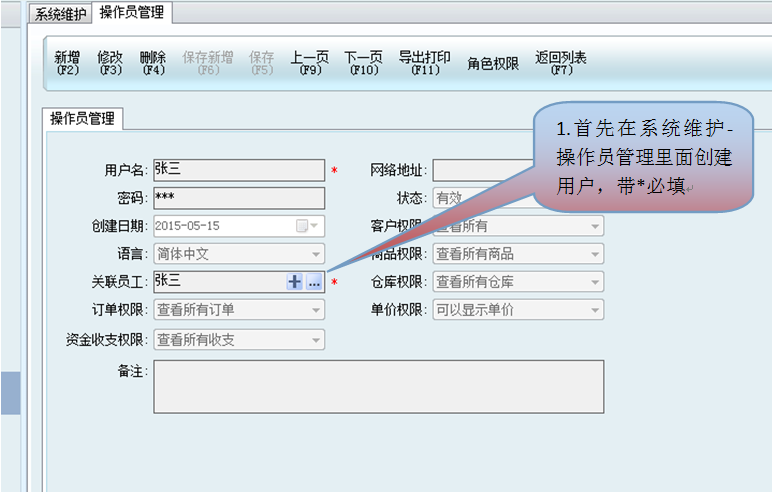The height and width of the screenshot is (494, 772).
Task: Open the 创建日期 calendar picker
Action: (302, 226)
